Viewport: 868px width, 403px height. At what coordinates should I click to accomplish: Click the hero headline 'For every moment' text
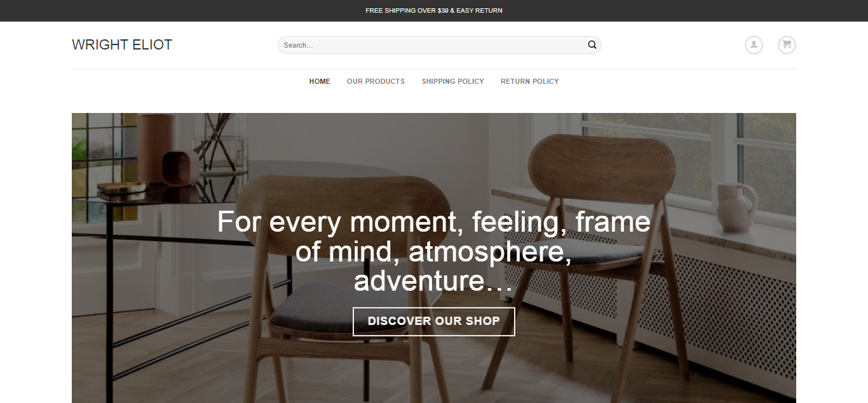pos(434,251)
